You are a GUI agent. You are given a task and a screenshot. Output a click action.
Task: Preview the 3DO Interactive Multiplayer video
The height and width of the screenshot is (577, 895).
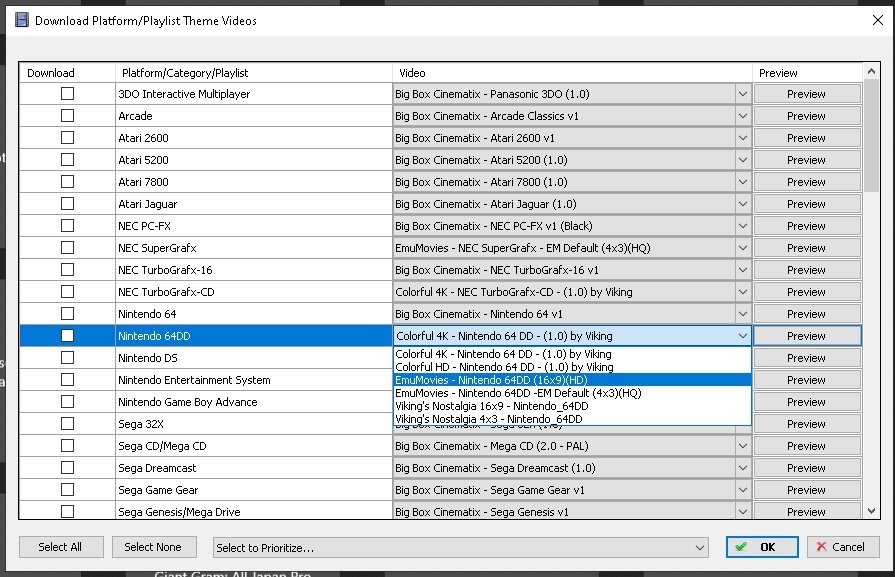807,94
